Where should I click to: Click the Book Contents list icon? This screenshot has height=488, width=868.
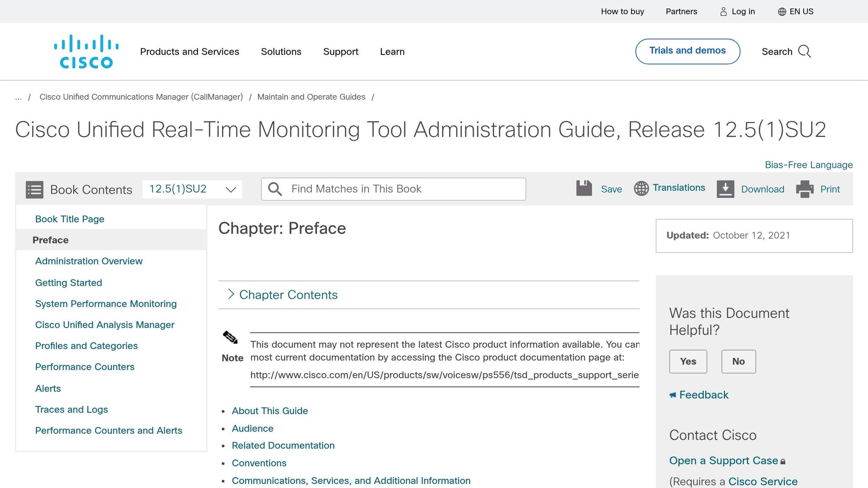point(34,189)
